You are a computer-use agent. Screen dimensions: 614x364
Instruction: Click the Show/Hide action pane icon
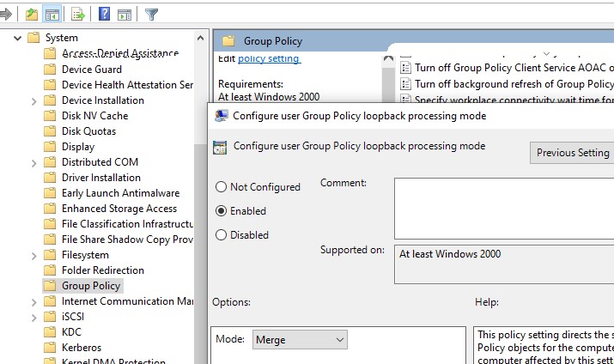click(x=125, y=14)
